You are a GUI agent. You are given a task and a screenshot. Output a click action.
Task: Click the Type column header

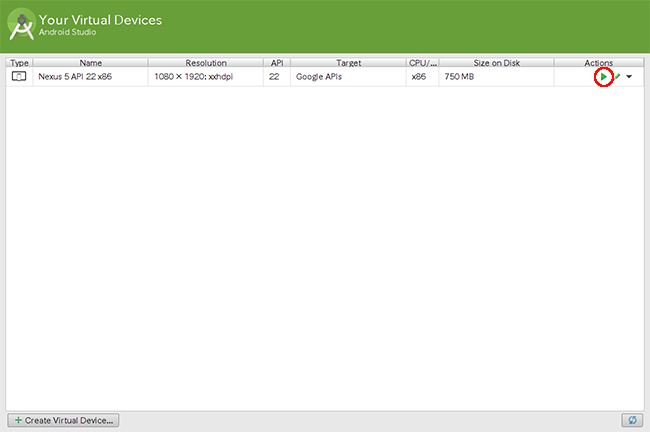[19, 63]
